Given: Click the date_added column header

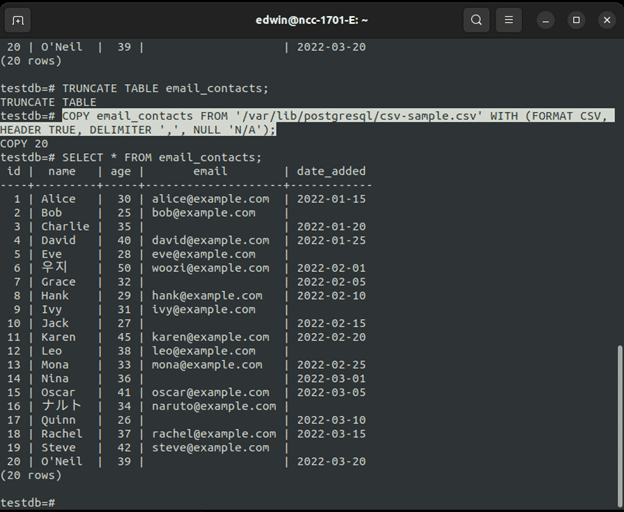Looking at the screenshot, I should [331, 171].
